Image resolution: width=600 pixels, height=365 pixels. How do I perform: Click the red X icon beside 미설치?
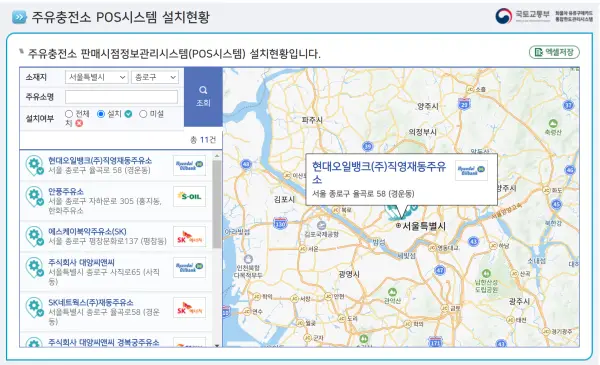(79, 123)
